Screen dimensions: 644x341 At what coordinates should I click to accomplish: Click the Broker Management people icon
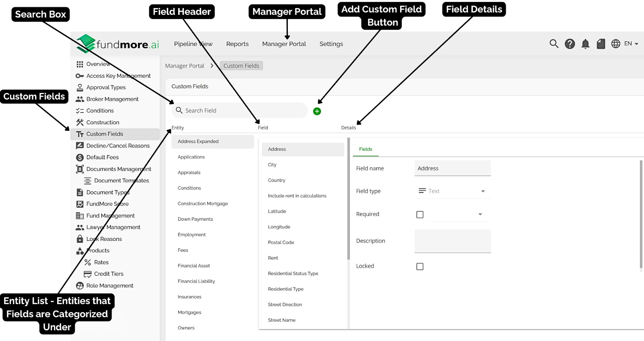[x=80, y=99]
